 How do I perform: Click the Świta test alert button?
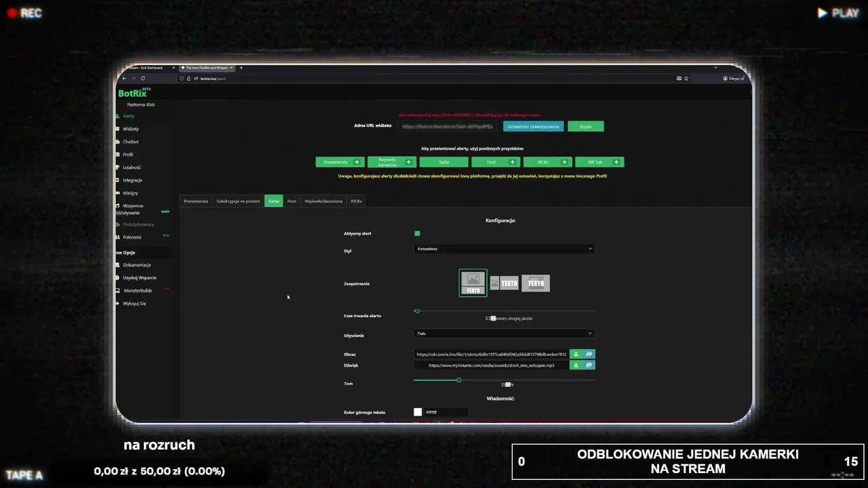[x=443, y=162]
